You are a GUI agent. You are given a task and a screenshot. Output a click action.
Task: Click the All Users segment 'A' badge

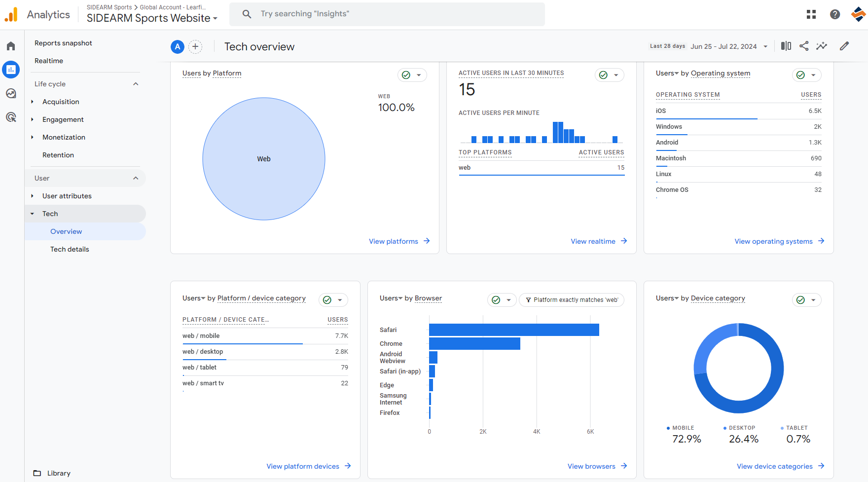[x=178, y=46]
